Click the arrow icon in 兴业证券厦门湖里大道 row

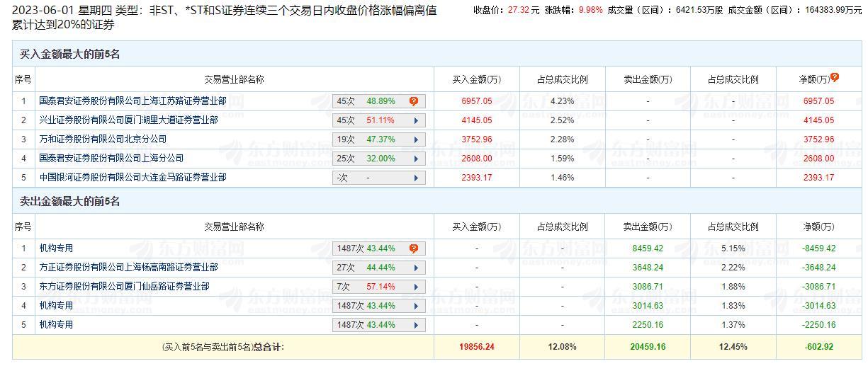[416, 120]
